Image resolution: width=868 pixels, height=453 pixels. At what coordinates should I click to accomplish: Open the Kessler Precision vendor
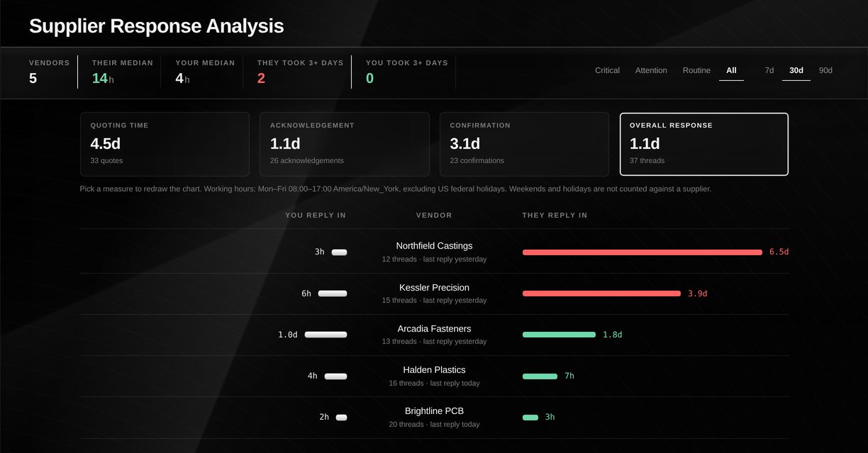pos(434,287)
